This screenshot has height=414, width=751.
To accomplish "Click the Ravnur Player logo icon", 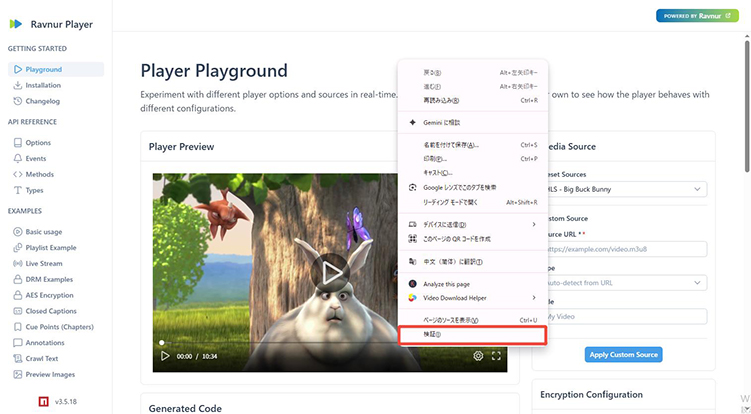I will tap(16, 24).
